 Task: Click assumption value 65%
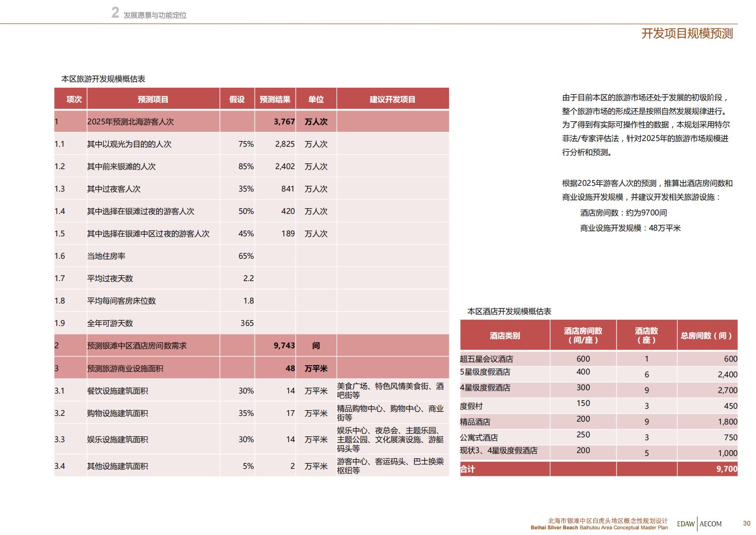(246, 256)
